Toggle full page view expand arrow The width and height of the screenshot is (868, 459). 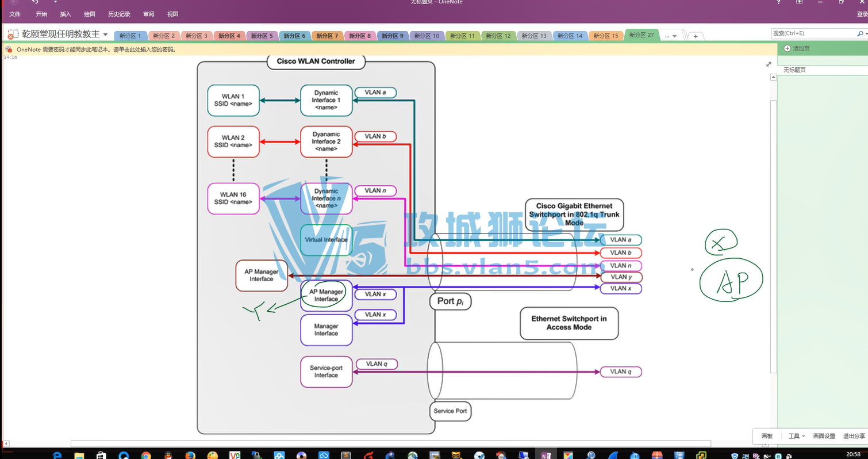(x=769, y=64)
